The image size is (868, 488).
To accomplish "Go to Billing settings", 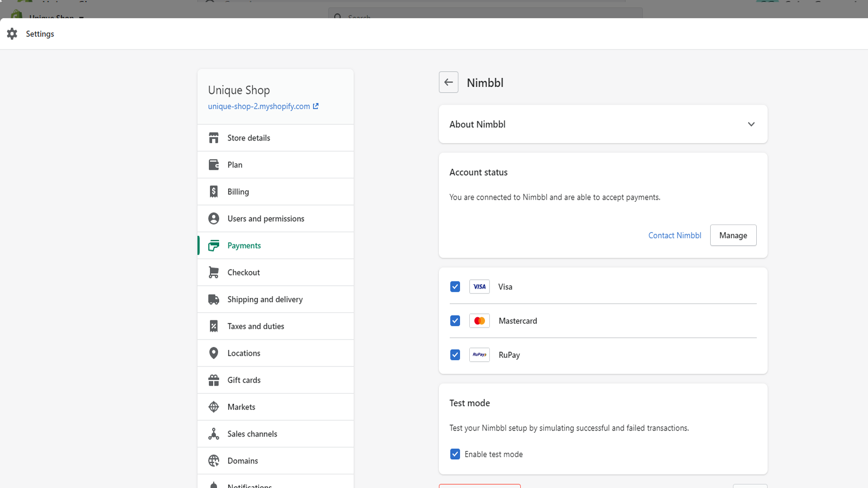I will tap(276, 191).
